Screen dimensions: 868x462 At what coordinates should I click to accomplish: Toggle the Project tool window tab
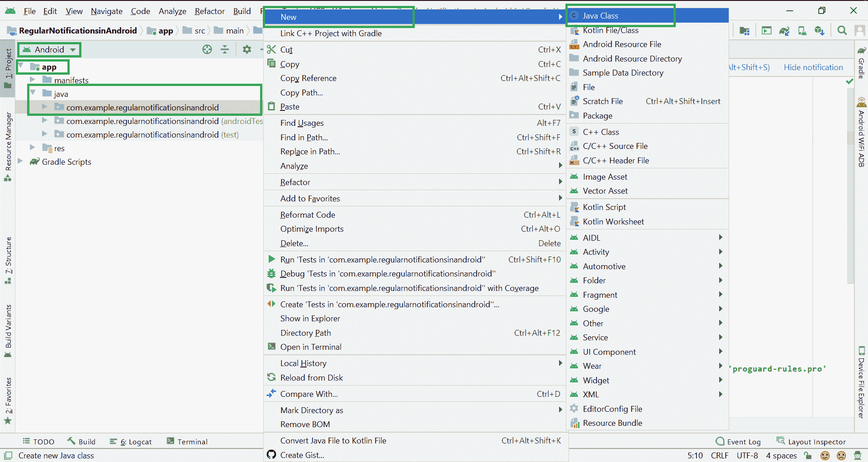(8, 68)
